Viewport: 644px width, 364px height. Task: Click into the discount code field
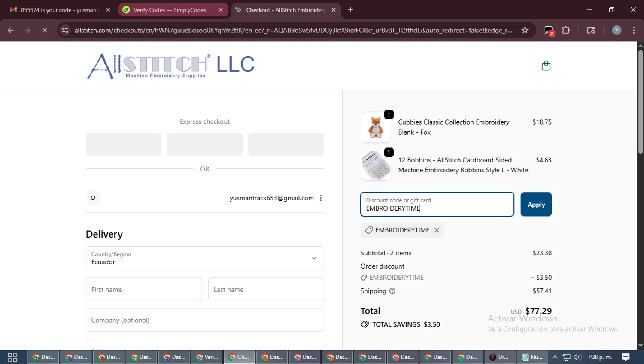[x=437, y=205]
